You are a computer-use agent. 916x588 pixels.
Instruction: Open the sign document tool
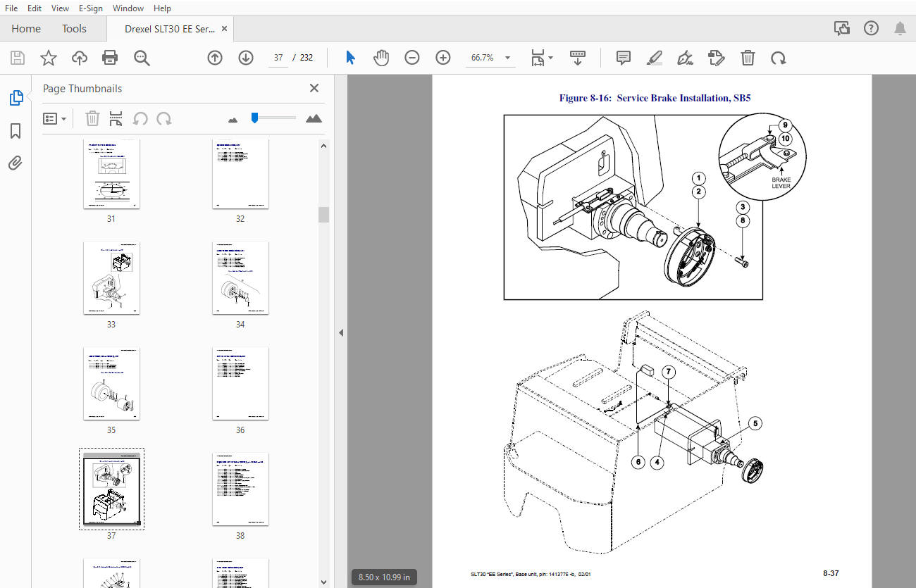click(685, 58)
